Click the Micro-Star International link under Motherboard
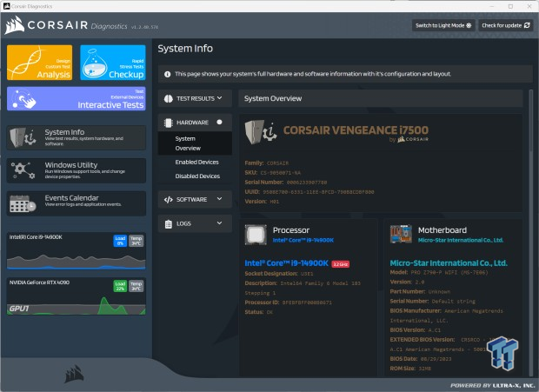The width and height of the screenshot is (539, 392). coord(461,240)
